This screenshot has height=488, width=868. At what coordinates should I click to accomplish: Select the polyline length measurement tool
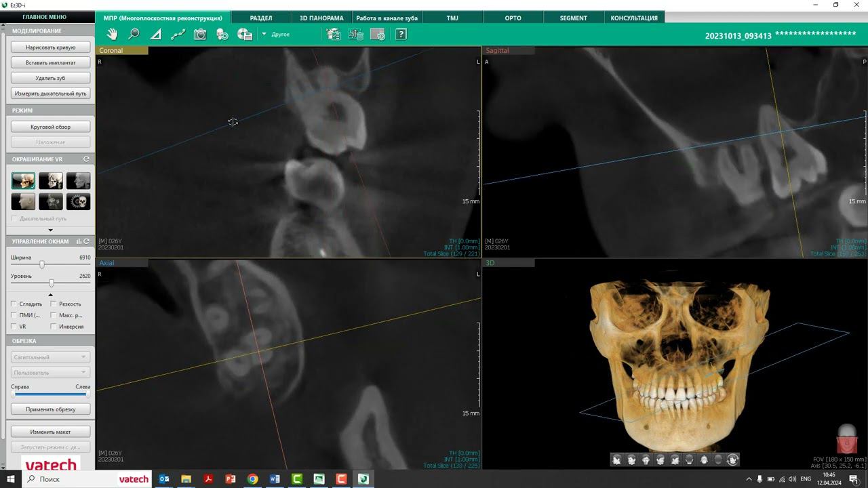pos(178,34)
